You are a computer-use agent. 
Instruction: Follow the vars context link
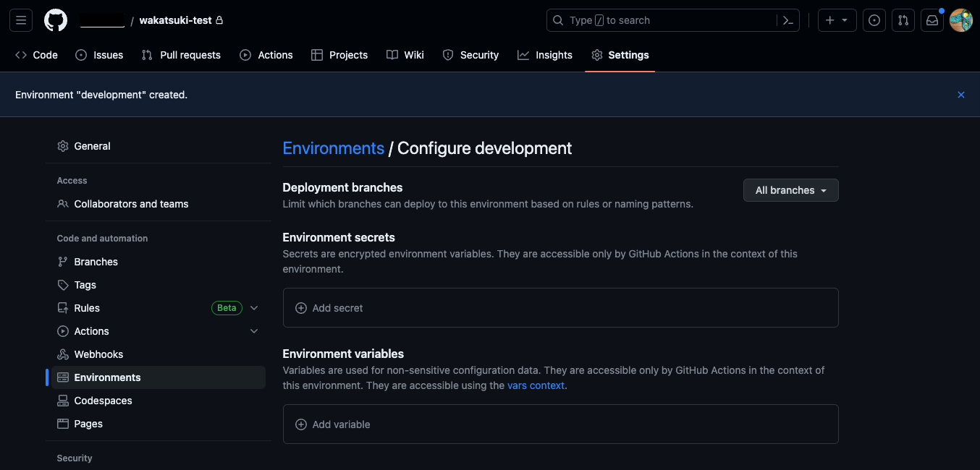tap(536, 385)
